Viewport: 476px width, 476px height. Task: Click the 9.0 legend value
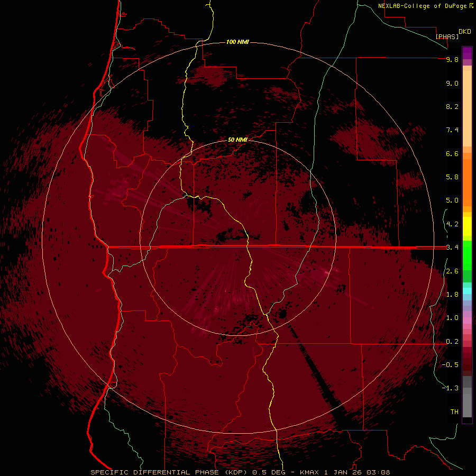coord(452,83)
